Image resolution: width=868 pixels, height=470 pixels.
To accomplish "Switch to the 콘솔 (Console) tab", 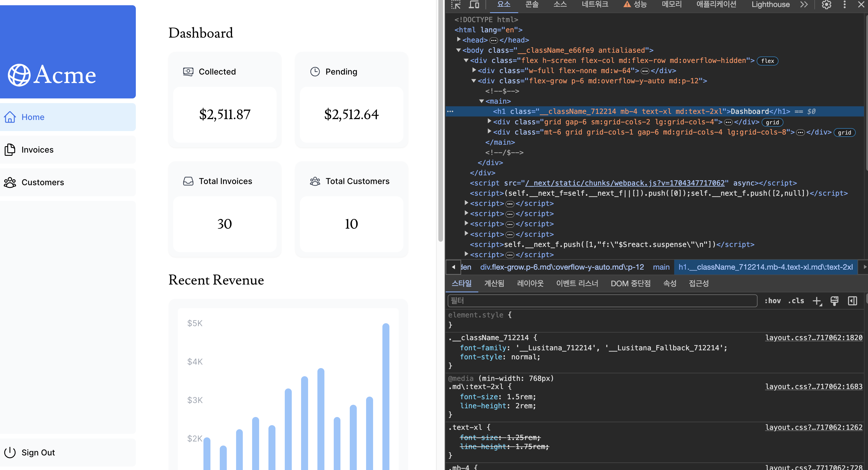I will point(532,5).
